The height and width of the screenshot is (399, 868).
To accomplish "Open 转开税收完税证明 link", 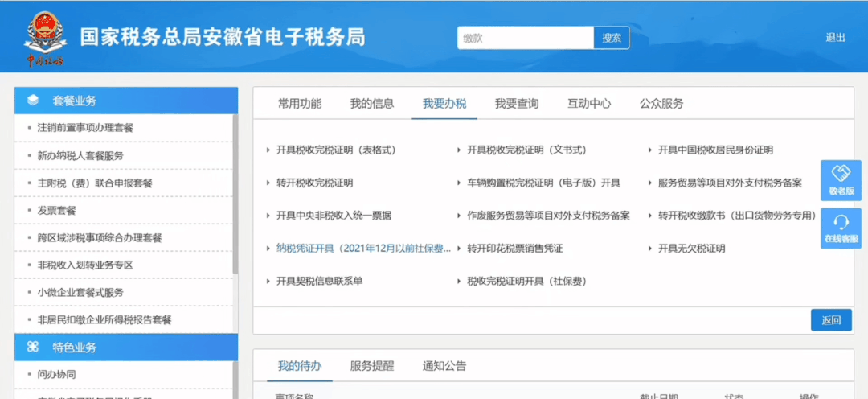I will click(314, 183).
